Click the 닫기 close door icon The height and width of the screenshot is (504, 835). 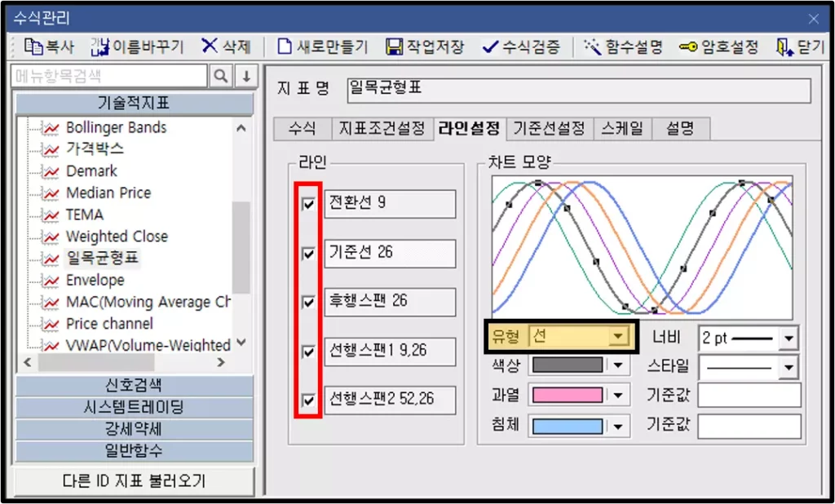(784, 46)
